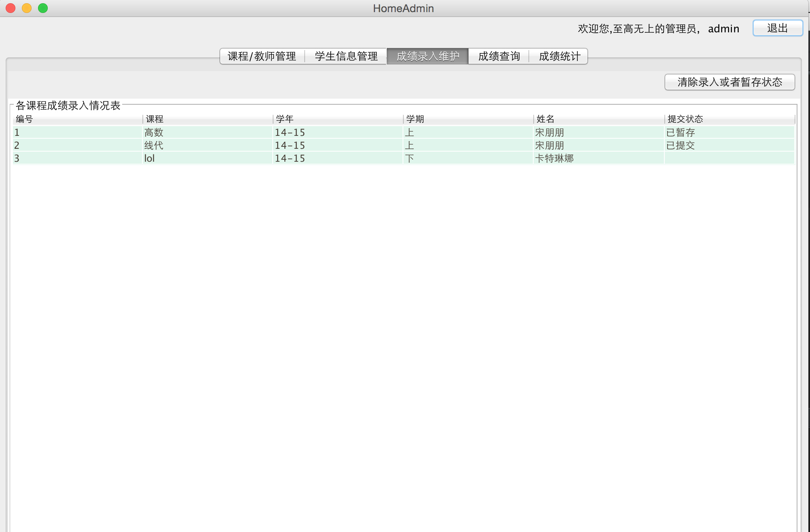Select the lol course row
Screen dimensions: 810x532
tap(150, 158)
